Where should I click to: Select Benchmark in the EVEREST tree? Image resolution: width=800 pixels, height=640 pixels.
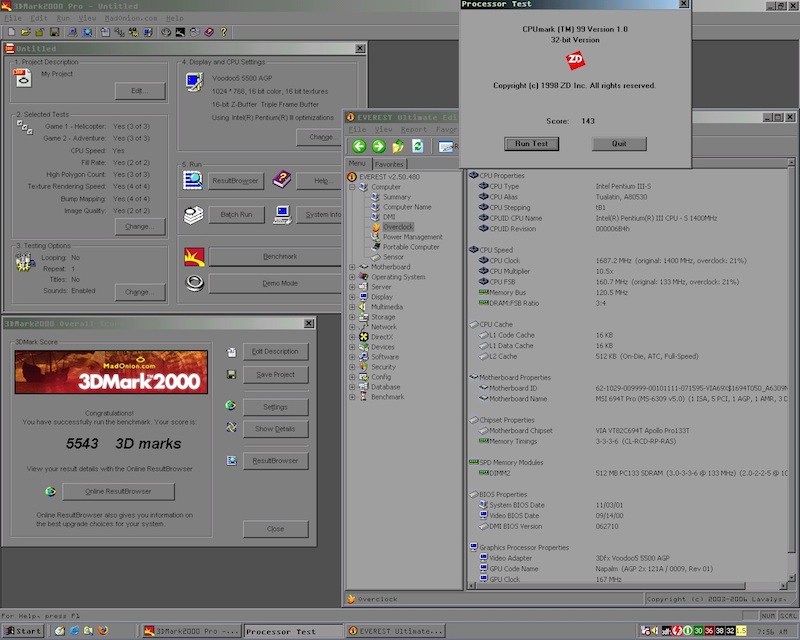tap(388, 397)
